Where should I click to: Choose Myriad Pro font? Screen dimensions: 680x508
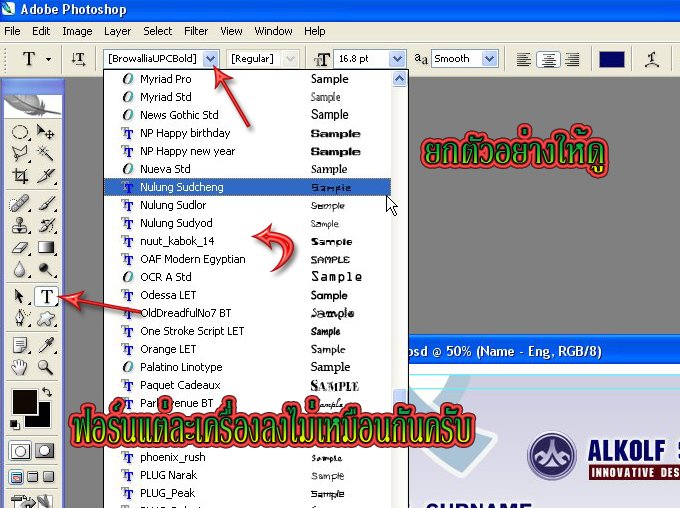coord(247,79)
